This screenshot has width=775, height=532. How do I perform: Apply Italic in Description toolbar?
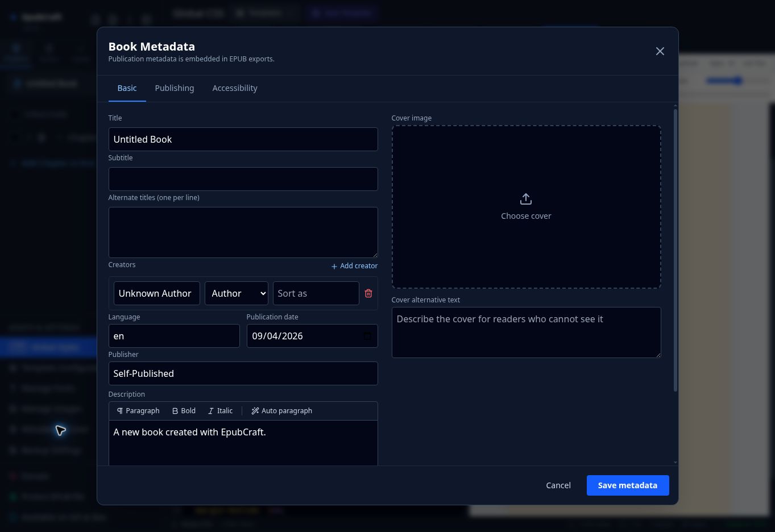click(220, 411)
